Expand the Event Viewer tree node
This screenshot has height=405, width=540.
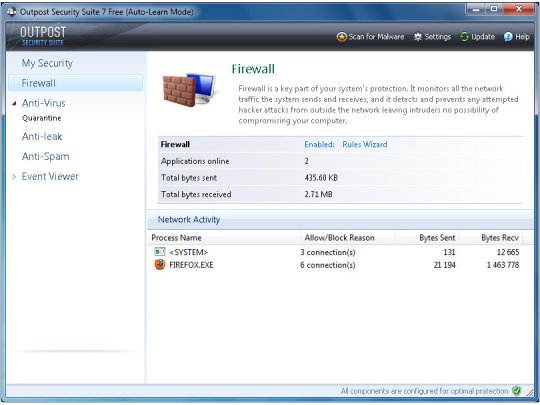point(14,177)
